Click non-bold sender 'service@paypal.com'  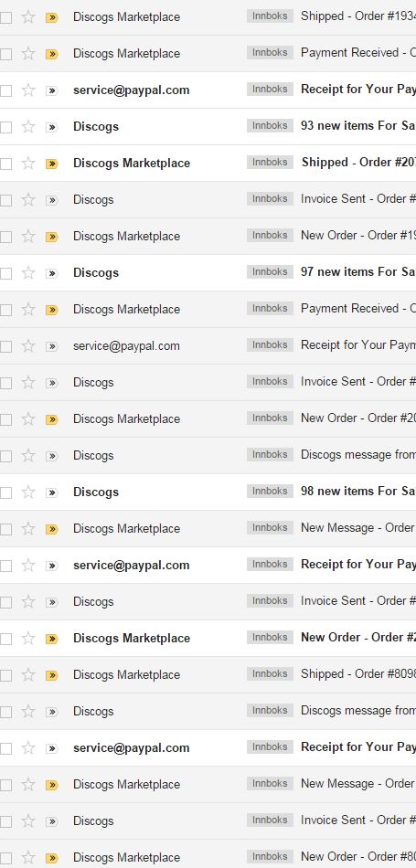coord(126,346)
